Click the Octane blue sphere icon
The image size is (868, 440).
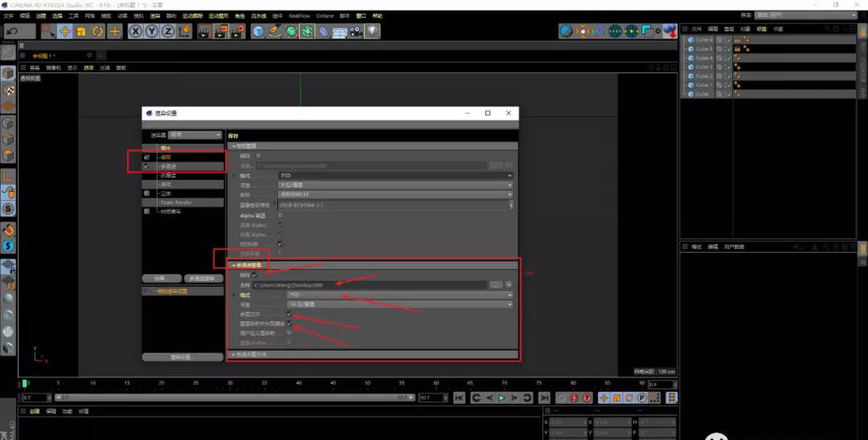tap(566, 31)
